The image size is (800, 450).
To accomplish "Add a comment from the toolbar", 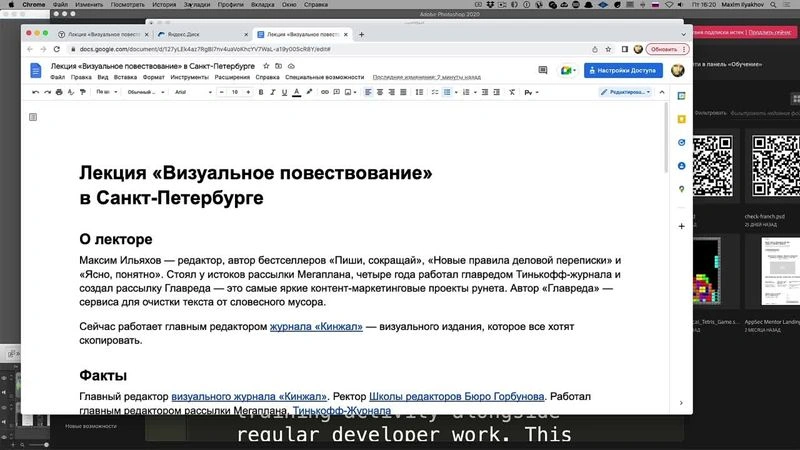I will click(337, 92).
